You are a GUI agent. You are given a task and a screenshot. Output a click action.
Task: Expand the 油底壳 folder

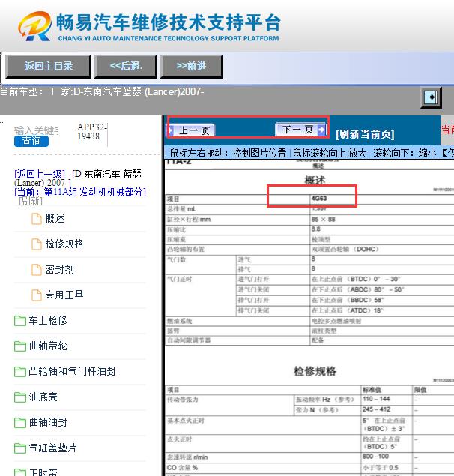pyautogui.click(x=43, y=397)
